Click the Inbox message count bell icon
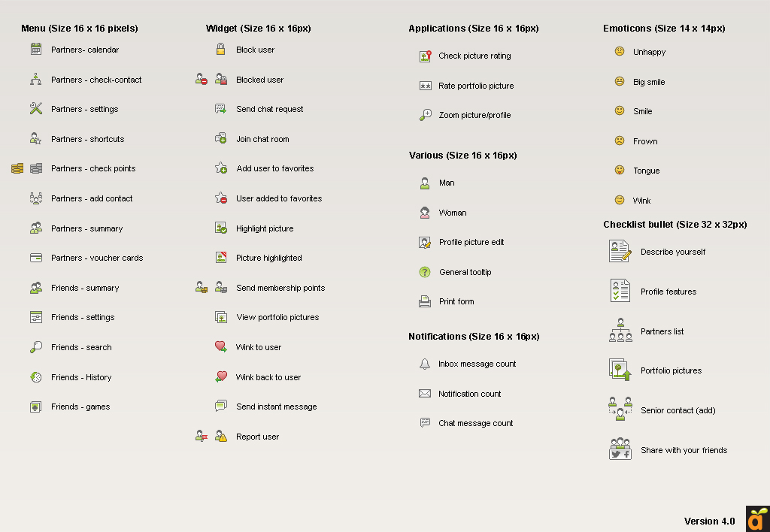Image resolution: width=770 pixels, height=532 pixels. pos(425,364)
